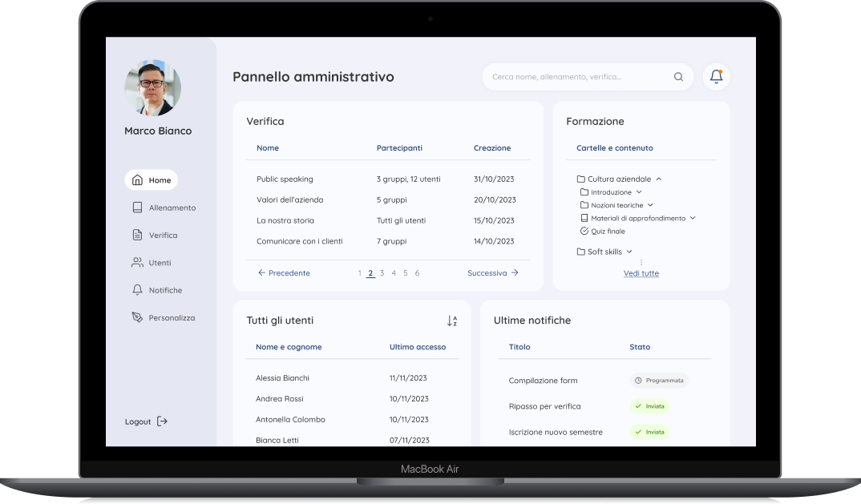The height and width of the screenshot is (504, 861).
Task: Click the "Valori dell'azienda" row name
Action: [290, 200]
